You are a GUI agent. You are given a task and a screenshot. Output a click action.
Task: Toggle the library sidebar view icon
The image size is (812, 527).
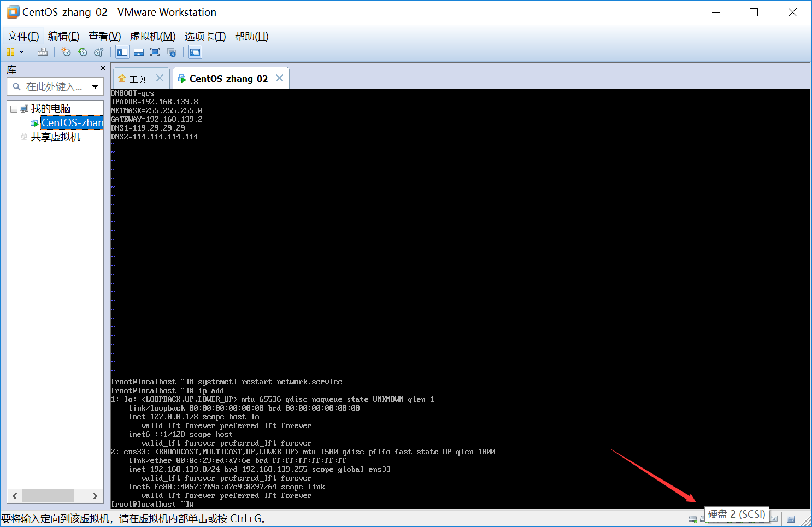(122, 52)
